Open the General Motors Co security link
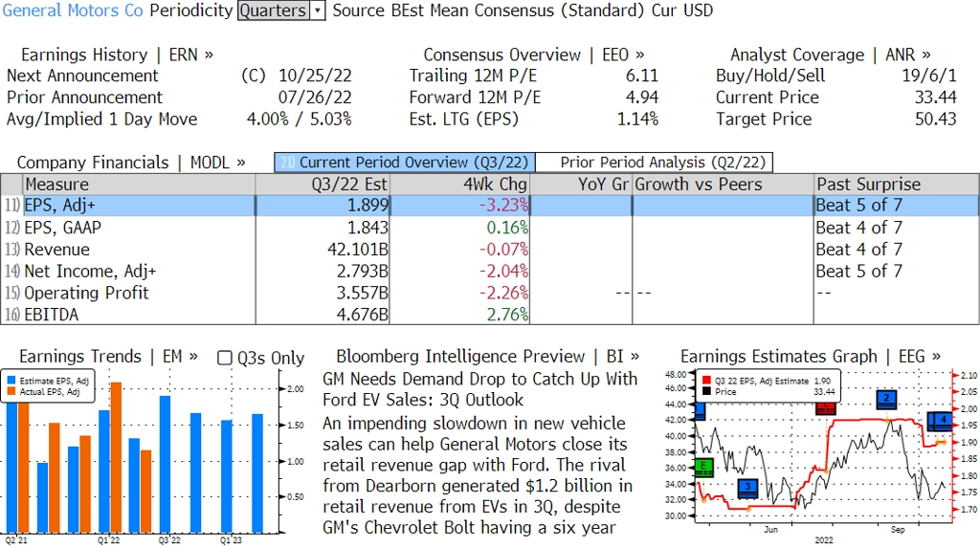 [73, 11]
